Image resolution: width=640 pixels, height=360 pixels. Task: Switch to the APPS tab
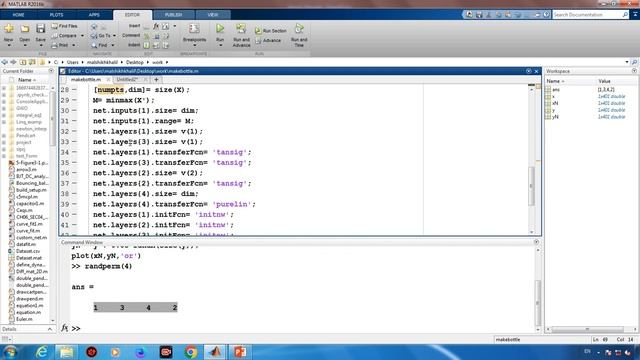click(x=94, y=15)
